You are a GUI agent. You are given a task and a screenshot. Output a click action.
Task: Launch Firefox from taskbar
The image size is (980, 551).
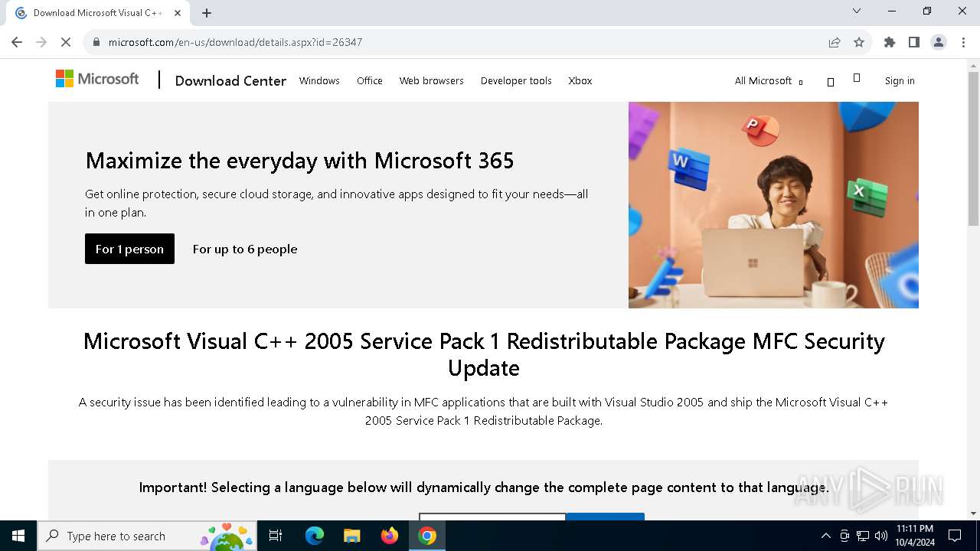[390, 536]
